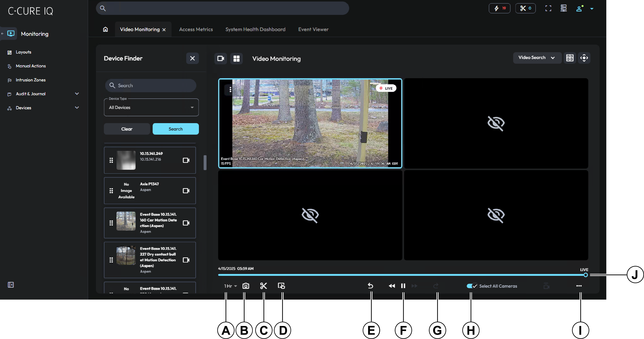Click the Clear button in Device Finder
Screen dimensions: 644x339
(127, 129)
